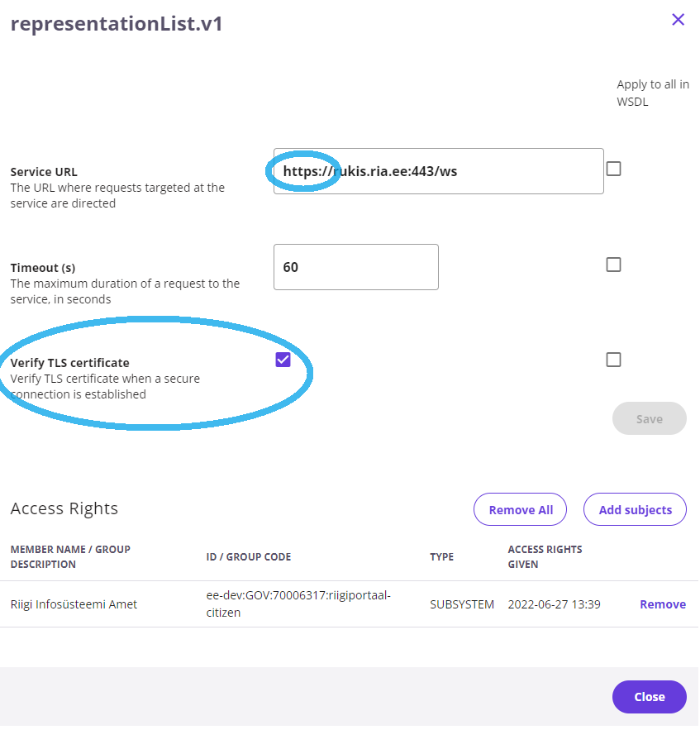Enable apply-to-all checkbox for Service URL

click(x=613, y=169)
